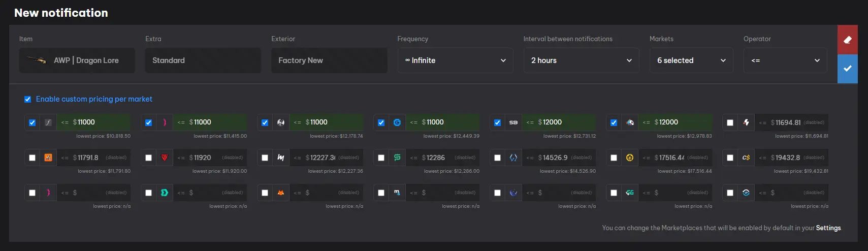868x251 pixels.
Task: Enable the GG market checkbox
Action: (614, 193)
